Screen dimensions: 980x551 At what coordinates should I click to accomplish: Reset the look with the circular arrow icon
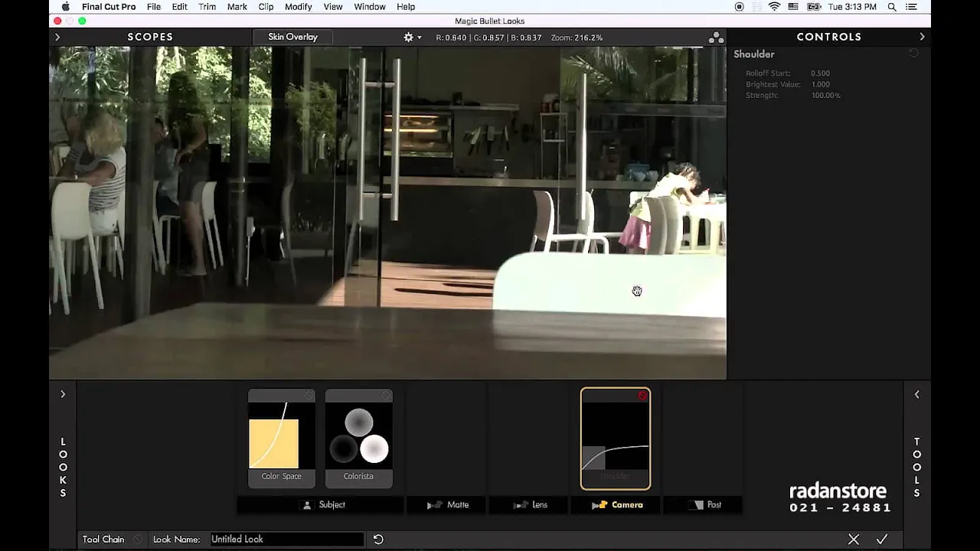point(378,540)
